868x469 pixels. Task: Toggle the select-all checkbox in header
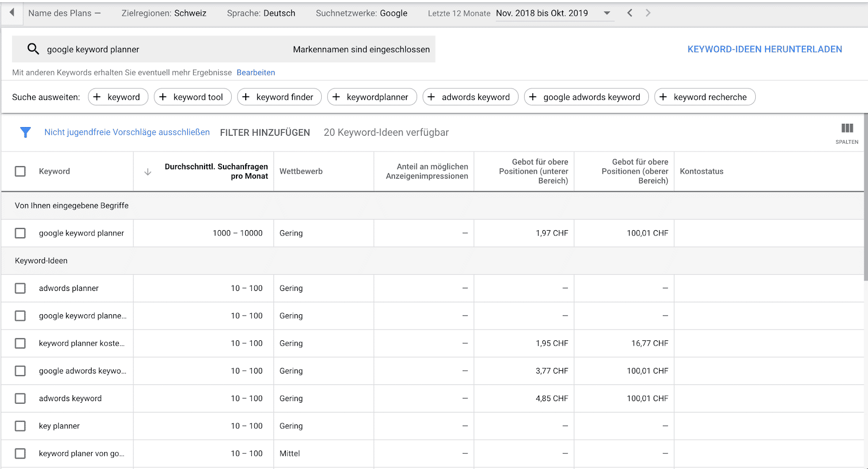20,172
